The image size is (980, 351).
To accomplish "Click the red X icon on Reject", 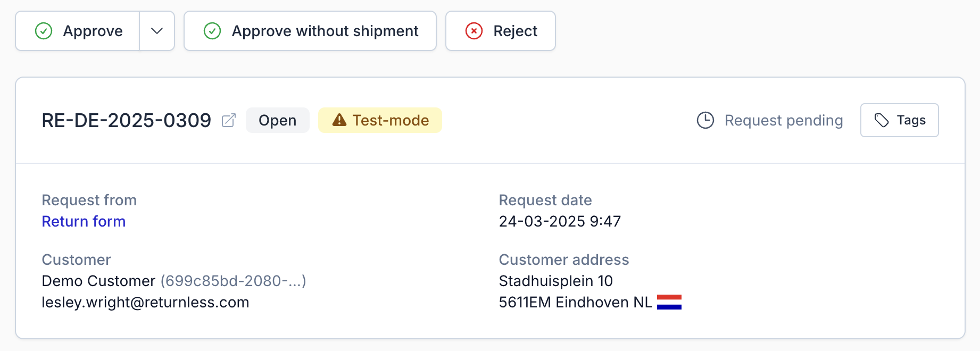I will point(474,31).
